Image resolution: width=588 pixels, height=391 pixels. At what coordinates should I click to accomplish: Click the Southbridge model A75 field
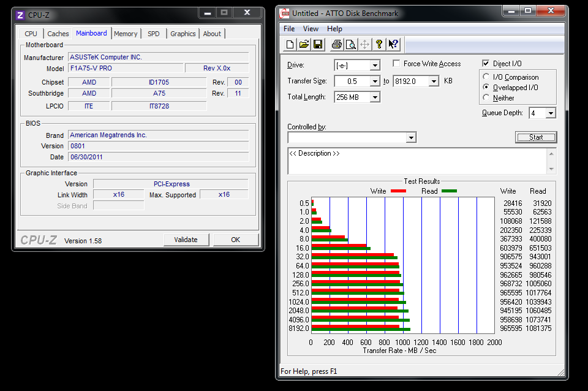[159, 93]
